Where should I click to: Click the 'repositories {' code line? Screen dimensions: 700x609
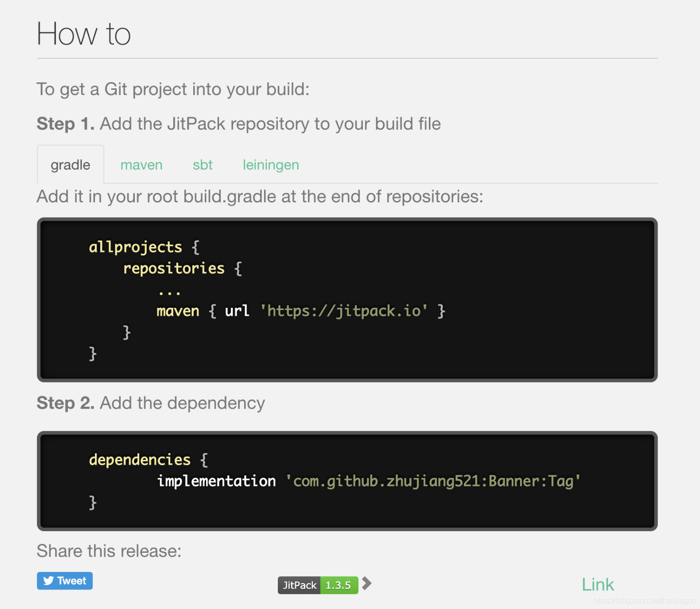click(183, 268)
